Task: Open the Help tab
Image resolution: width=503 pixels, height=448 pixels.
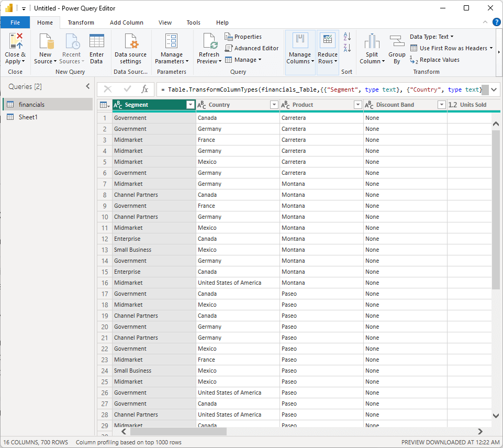Action: pos(222,23)
